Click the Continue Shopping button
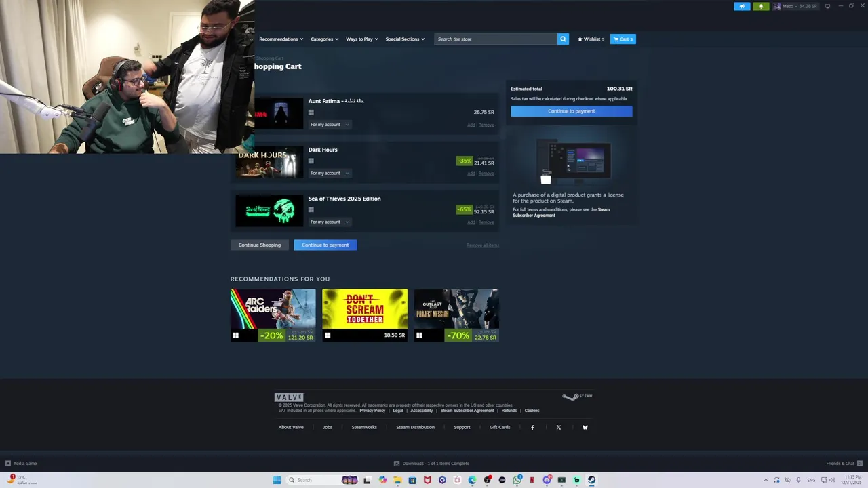Viewport: 868px width, 488px height. point(260,245)
